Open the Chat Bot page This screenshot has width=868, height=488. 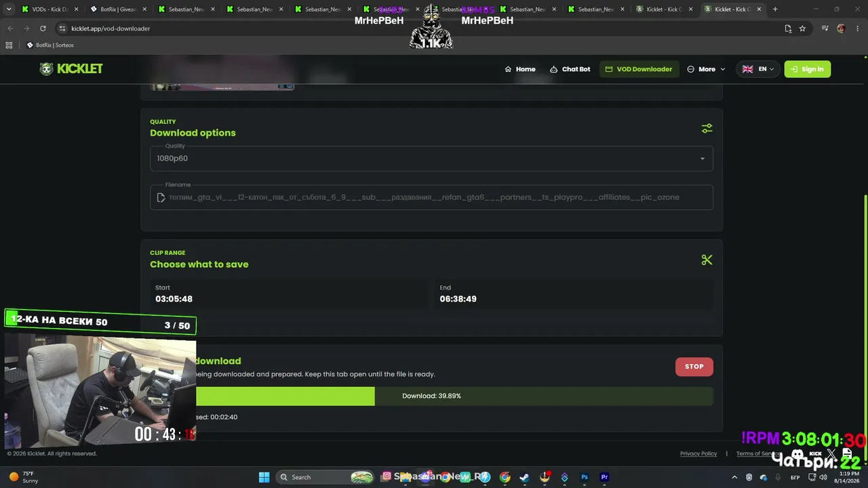pyautogui.click(x=570, y=69)
